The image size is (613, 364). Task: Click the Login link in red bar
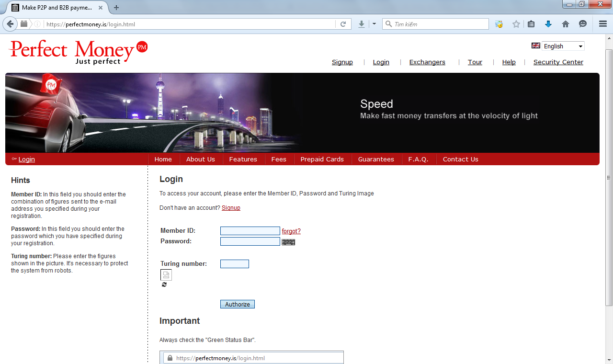[27, 159]
